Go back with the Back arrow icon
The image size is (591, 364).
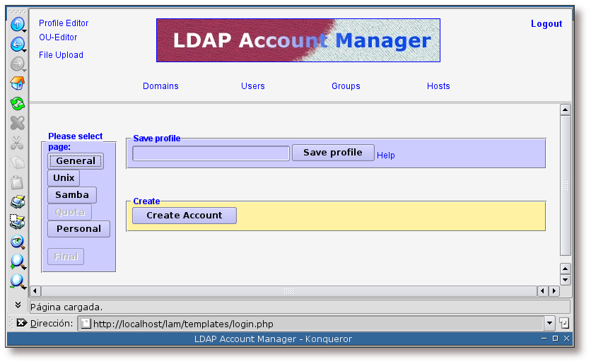coord(18,44)
